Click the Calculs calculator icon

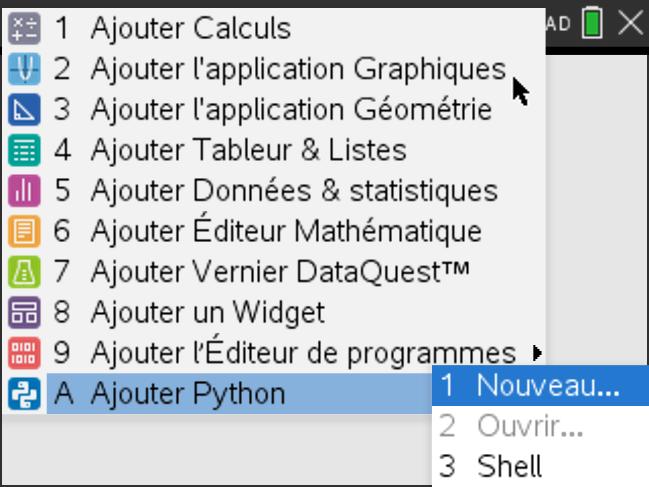pyautogui.click(x=22, y=27)
